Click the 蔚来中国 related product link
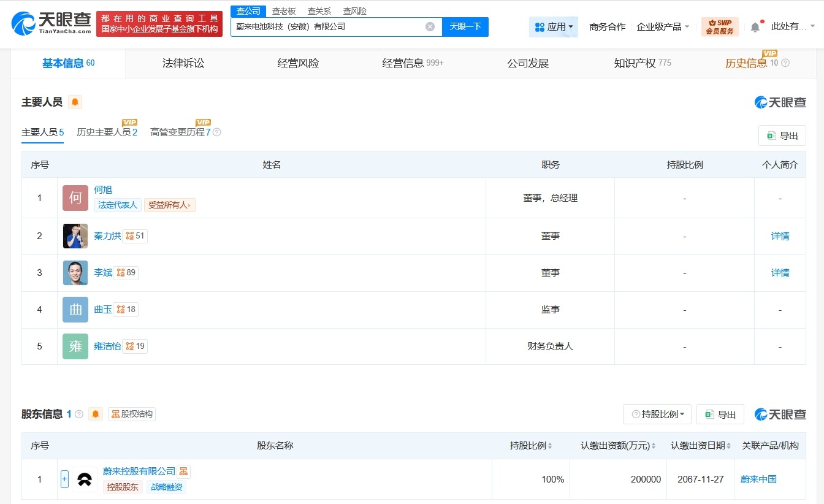Viewport: 824px width, 504px height. click(x=758, y=479)
